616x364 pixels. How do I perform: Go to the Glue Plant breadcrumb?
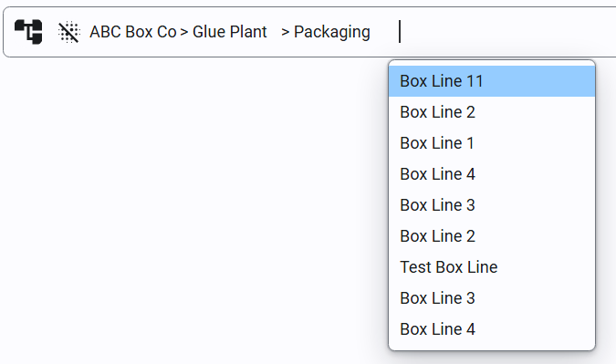coord(230,32)
